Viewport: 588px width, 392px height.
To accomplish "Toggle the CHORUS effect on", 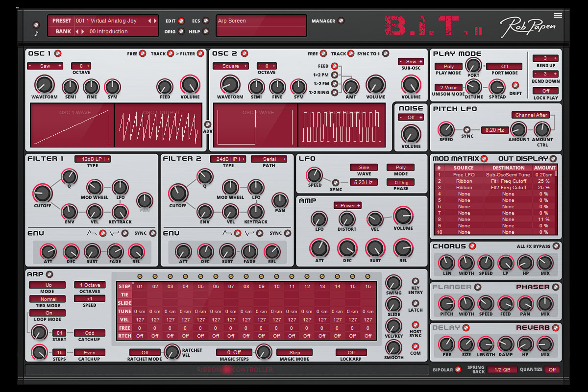I will click(472, 246).
